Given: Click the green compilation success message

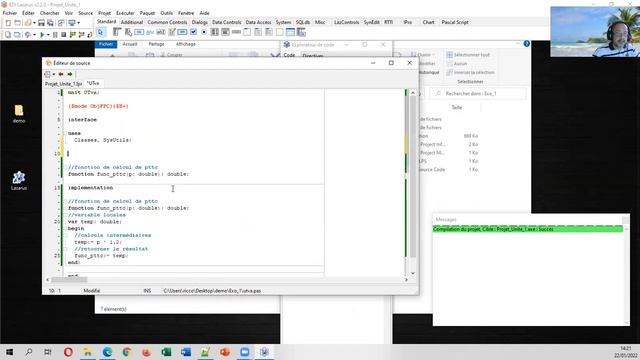Looking at the screenshot, I should (x=528, y=229).
